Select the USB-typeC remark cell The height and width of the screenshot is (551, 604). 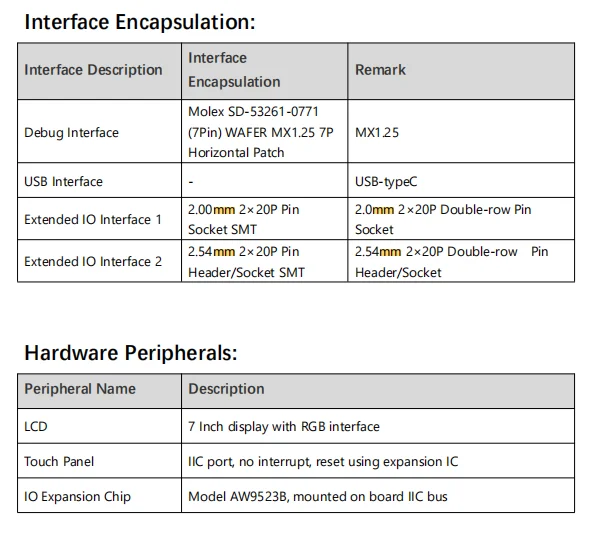click(386, 182)
